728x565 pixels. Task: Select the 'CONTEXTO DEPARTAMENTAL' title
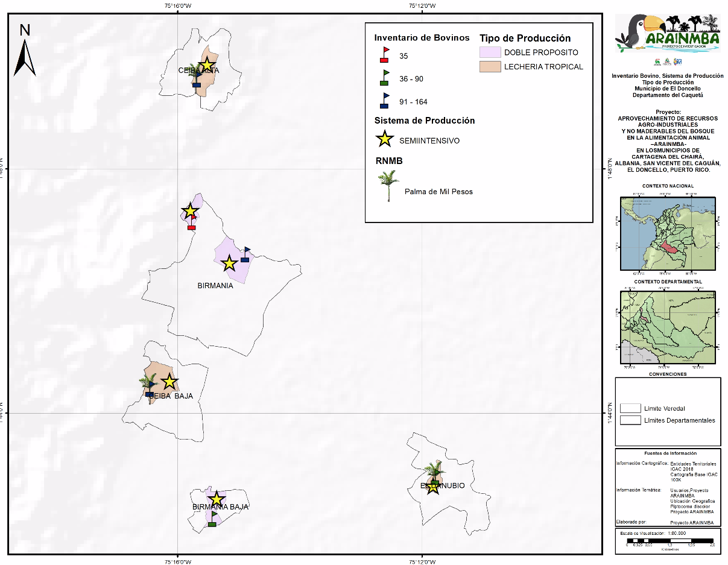[668, 282]
